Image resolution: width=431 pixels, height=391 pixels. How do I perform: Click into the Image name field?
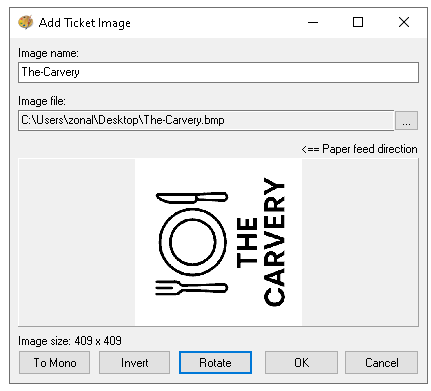218,72
